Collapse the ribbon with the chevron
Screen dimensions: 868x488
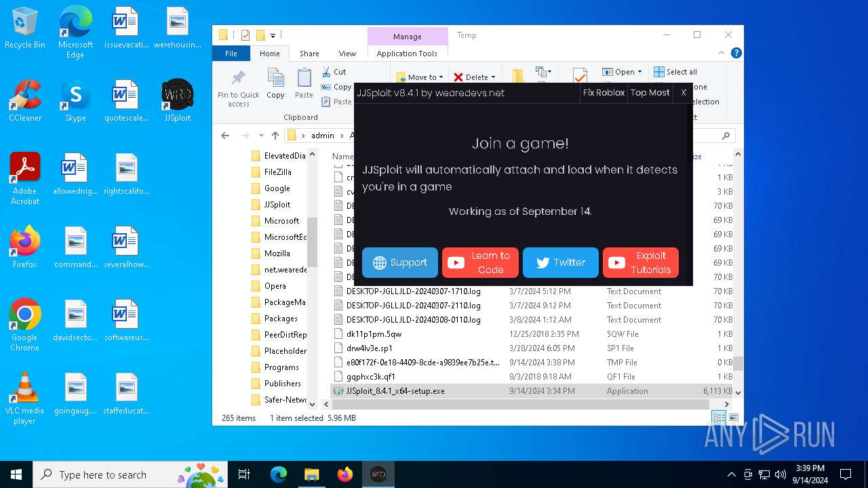point(722,53)
